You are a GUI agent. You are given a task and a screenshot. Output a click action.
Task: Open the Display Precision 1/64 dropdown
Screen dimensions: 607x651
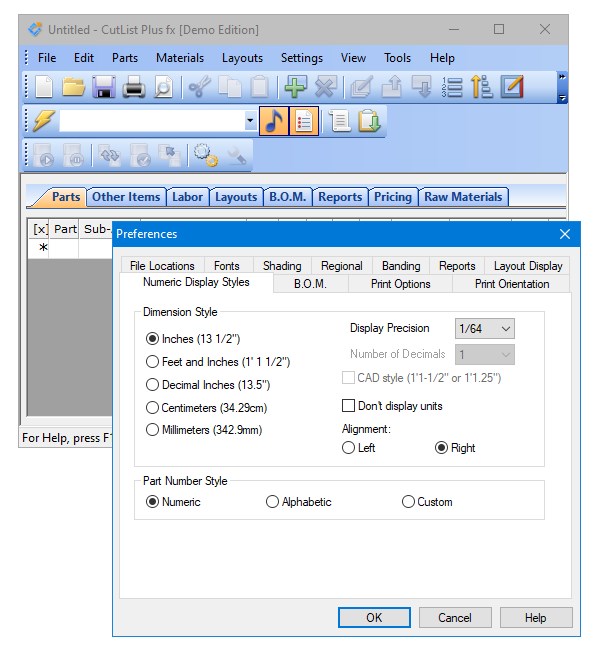click(485, 329)
